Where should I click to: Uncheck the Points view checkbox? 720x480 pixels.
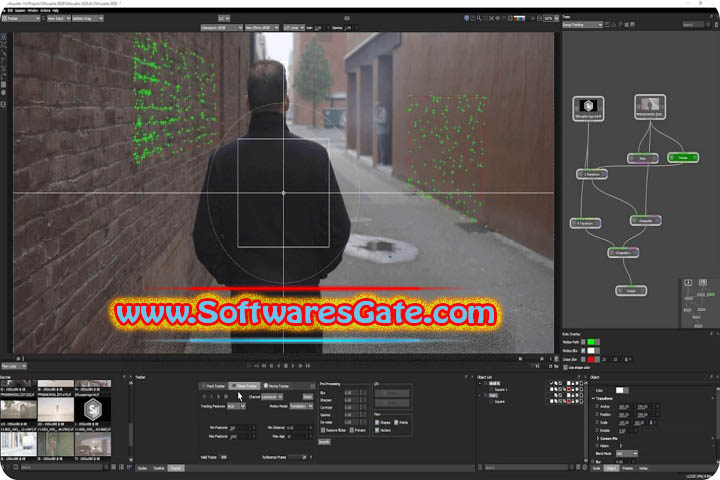(396, 422)
